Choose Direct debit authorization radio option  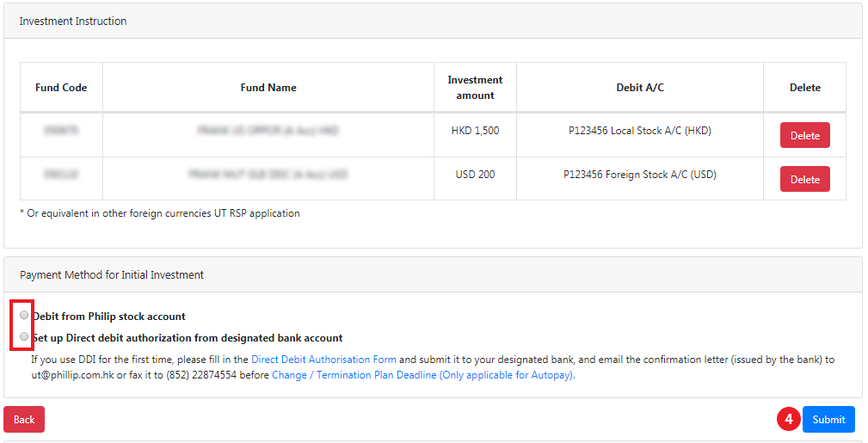click(x=24, y=337)
